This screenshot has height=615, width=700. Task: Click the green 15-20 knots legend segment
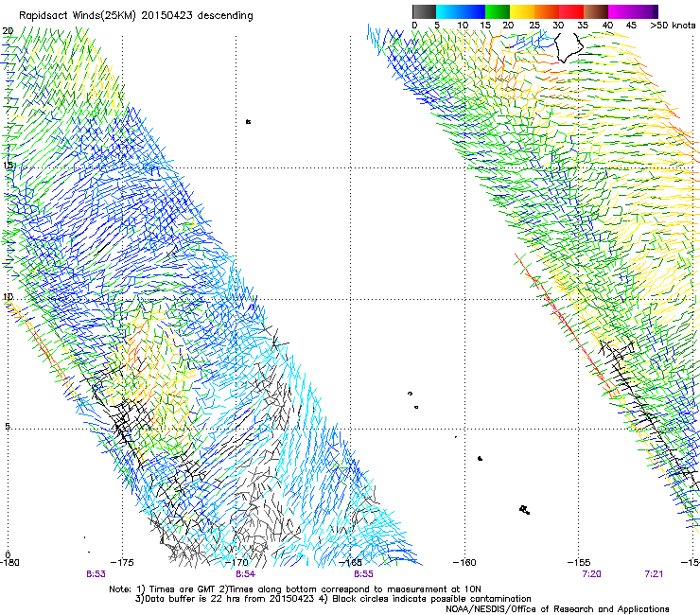point(498,11)
